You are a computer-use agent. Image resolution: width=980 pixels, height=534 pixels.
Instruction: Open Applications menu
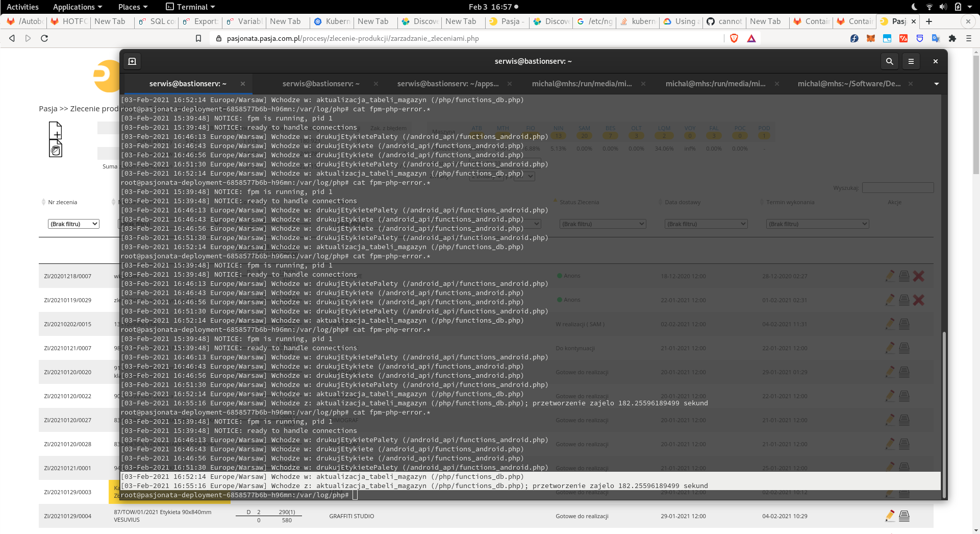click(78, 7)
